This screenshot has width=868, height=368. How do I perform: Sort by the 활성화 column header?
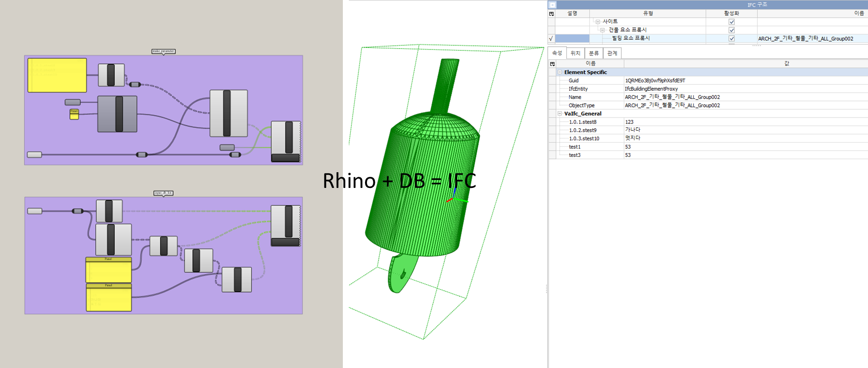[x=732, y=13]
